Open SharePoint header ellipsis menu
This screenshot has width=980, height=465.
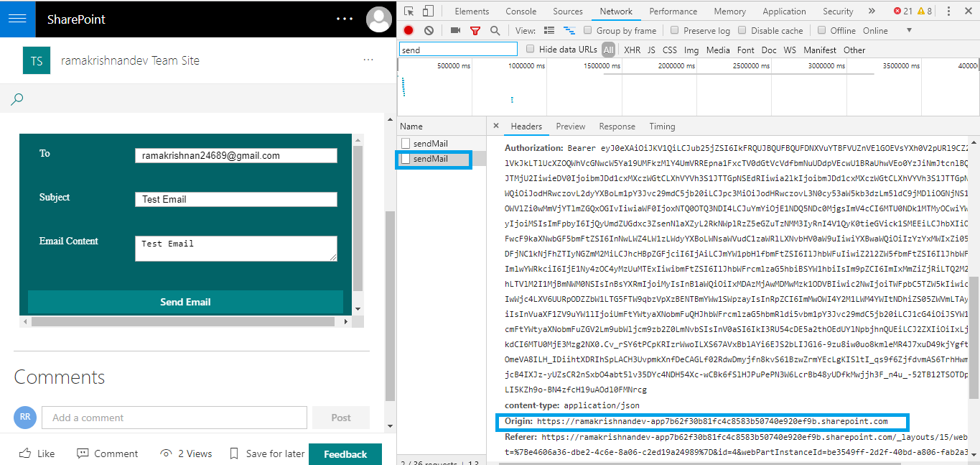pos(345,19)
